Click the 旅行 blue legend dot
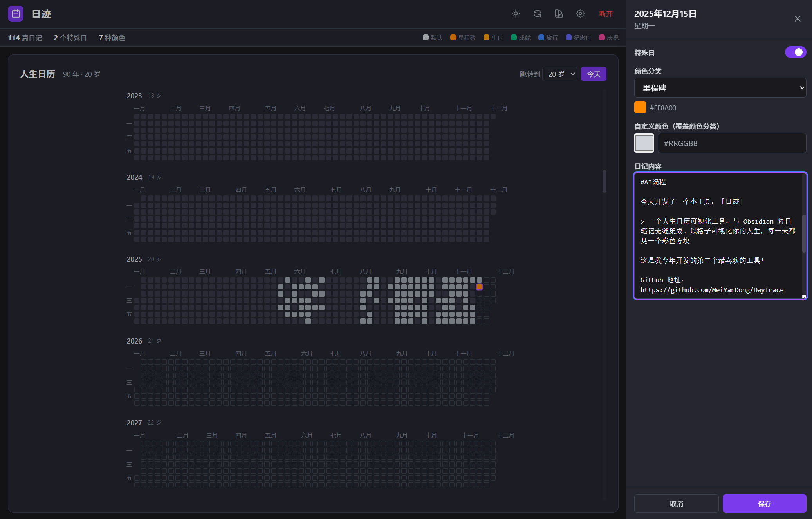Screen dimensions: 812x519 (541, 38)
